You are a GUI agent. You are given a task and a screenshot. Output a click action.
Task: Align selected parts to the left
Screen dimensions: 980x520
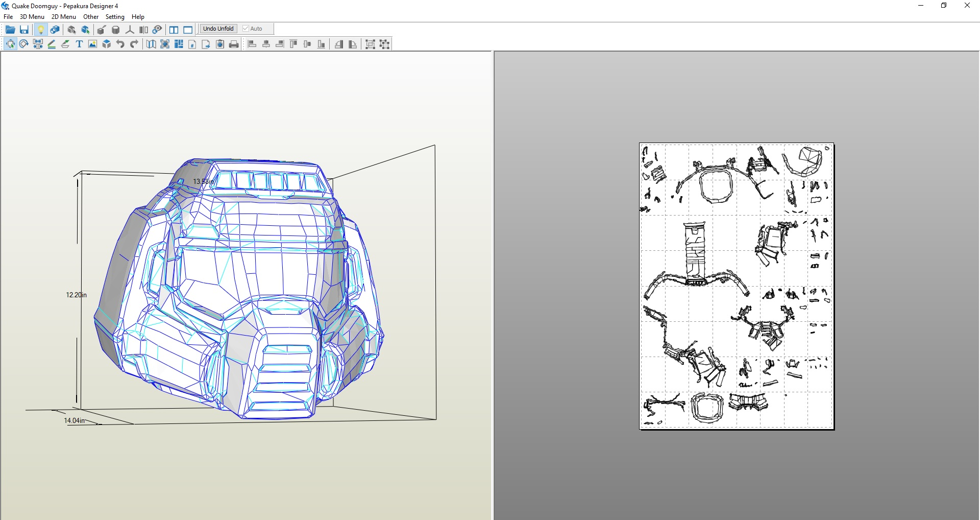tap(252, 44)
